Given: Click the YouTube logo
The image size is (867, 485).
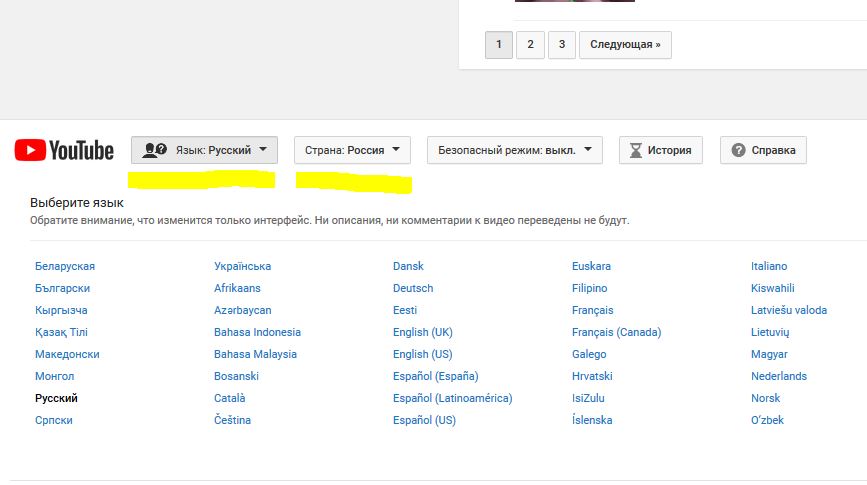Looking at the screenshot, I should (64, 151).
